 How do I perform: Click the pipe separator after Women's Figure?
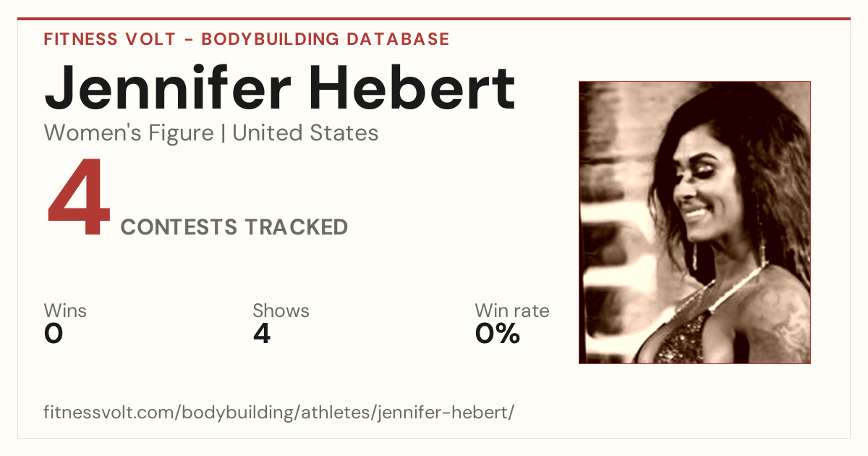coord(223,133)
